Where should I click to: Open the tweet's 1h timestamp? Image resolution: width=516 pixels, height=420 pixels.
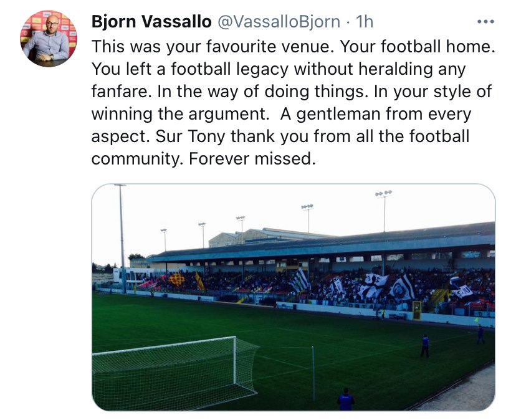pyautogui.click(x=364, y=22)
